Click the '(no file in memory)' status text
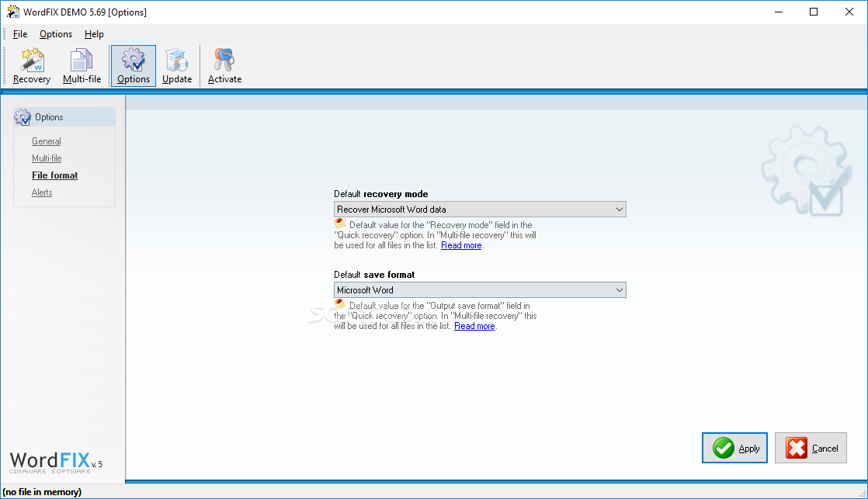 pyautogui.click(x=42, y=492)
